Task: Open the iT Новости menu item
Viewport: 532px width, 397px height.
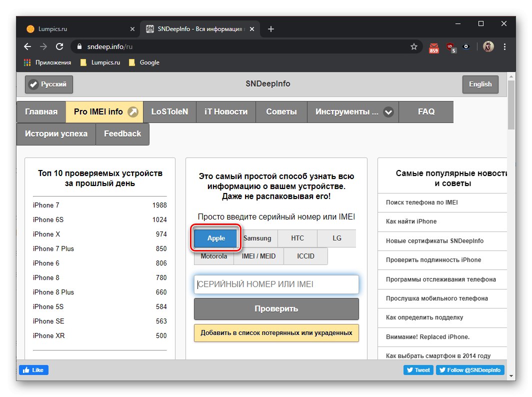Action: (x=226, y=111)
